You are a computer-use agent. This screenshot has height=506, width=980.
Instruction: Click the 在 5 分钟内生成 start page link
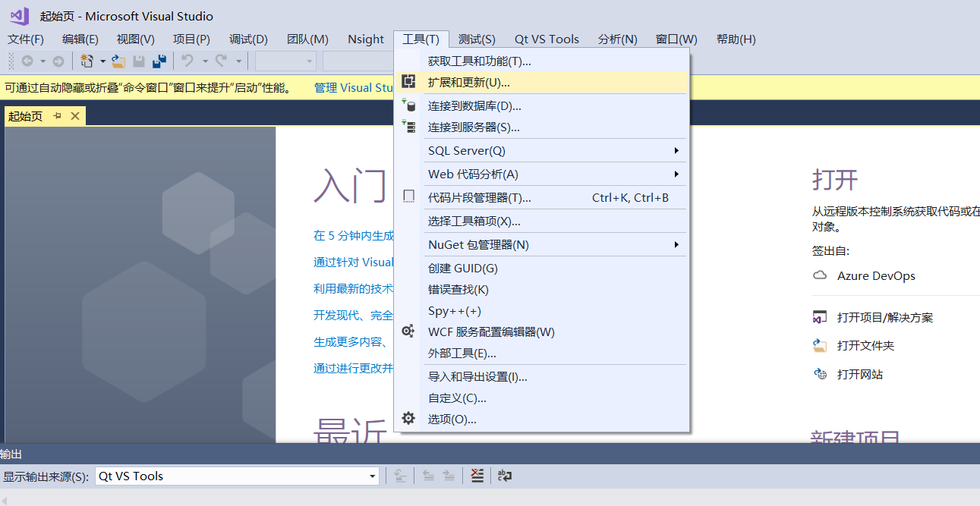point(353,235)
